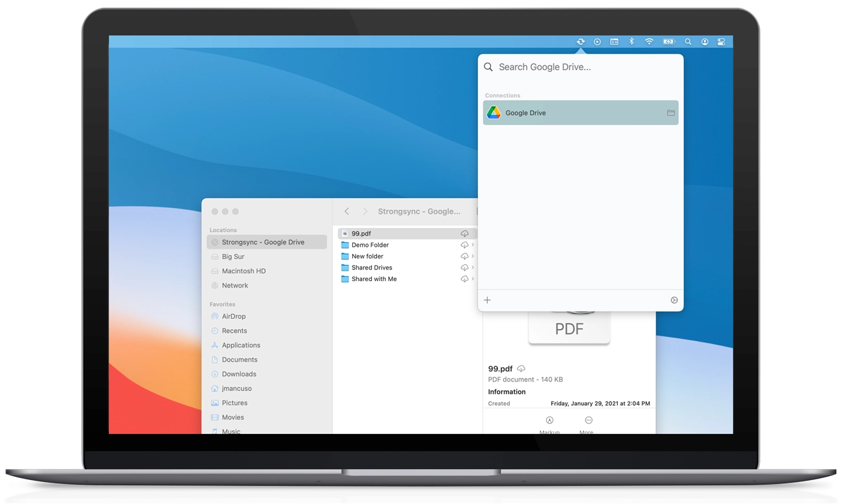
Task: Open Applications in Finder sidebar
Action: point(266,345)
